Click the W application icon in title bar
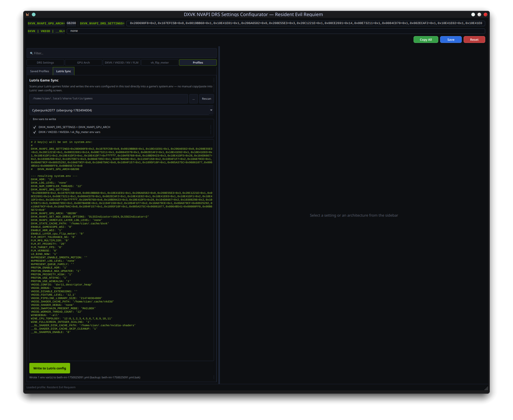The height and width of the screenshot is (420, 513). pyautogui.click(x=27, y=15)
